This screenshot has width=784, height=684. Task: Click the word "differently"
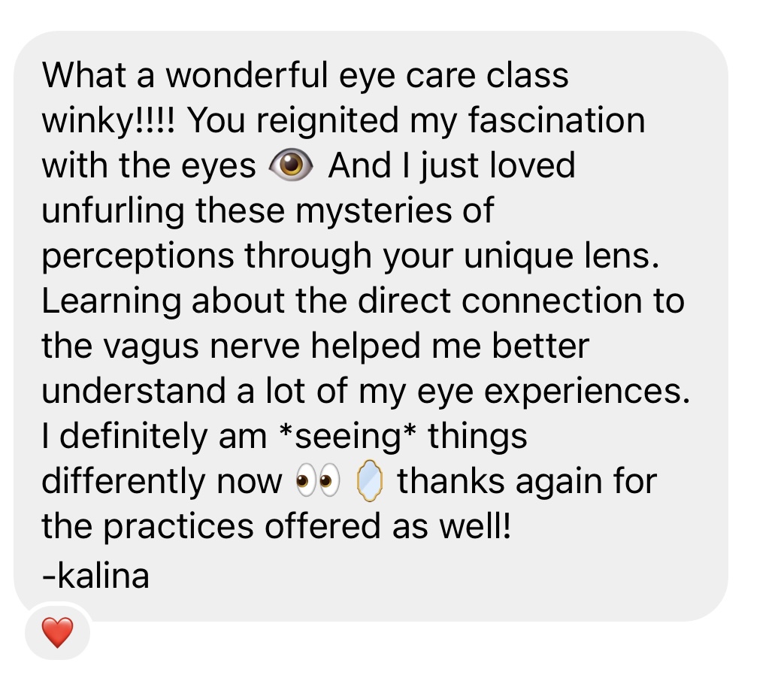123,482
